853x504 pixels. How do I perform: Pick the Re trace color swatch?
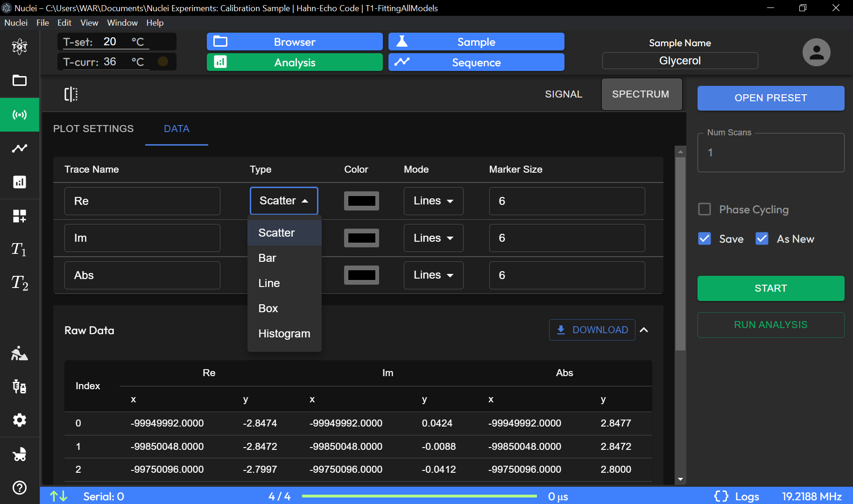(361, 201)
